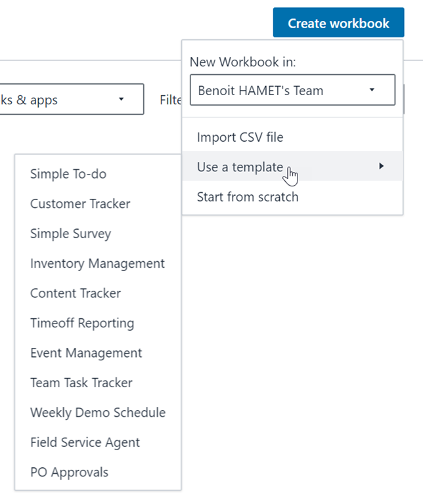The image size is (423, 504).
Task: Pick the Event Management template
Action: 86,353
